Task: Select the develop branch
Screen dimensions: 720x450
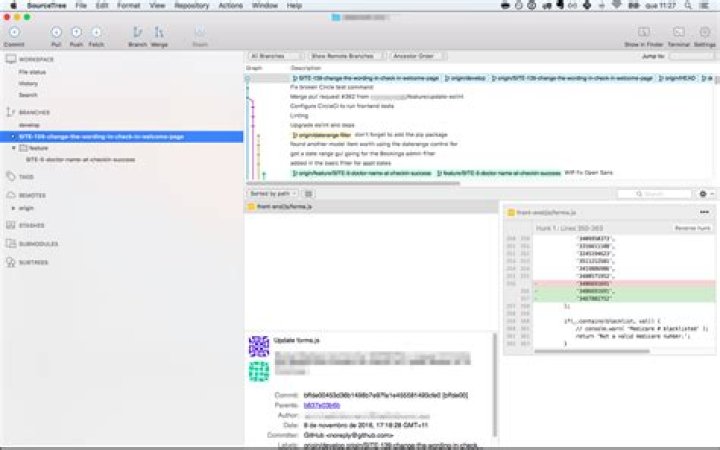Action: click(x=29, y=125)
